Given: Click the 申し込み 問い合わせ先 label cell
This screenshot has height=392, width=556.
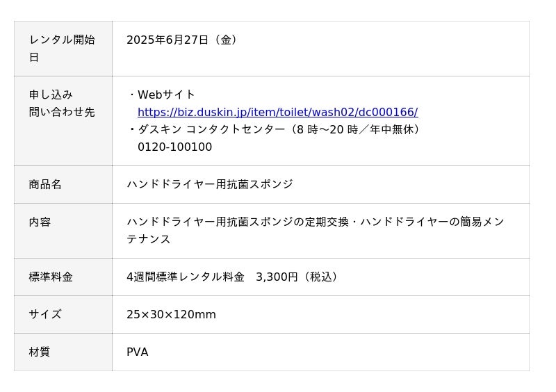Looking at the screenshot, I should (63, 121).
